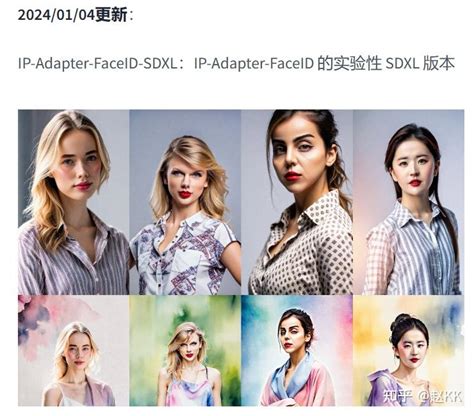This screenshot has width=474, height=416.
Task: Click the second IP-Adapter-FaceID mention in paragraph
Action: [x=254, y=63]
